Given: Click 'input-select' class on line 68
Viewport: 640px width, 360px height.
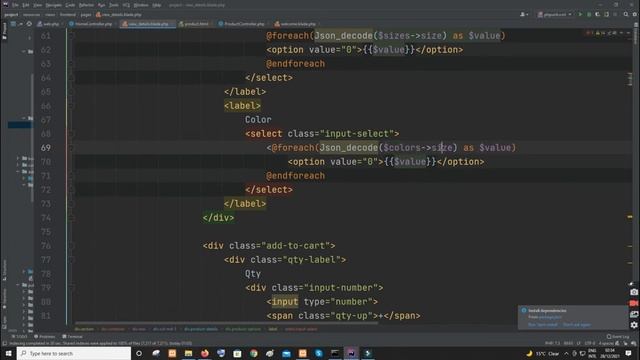Looking at the screenshot, I should point(357,134).
